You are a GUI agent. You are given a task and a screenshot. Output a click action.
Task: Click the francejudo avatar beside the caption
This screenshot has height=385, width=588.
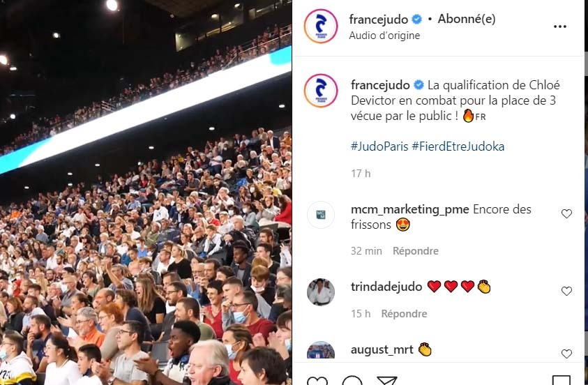coord(321,91)
